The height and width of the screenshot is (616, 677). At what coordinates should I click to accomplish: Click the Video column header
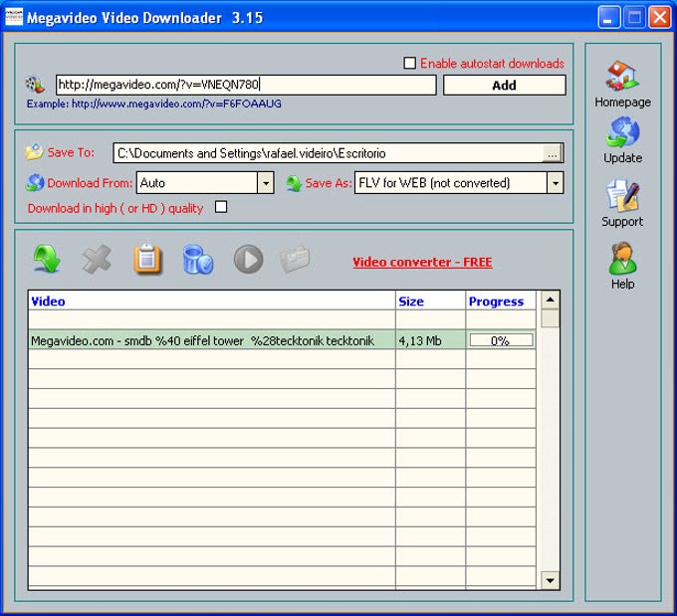click(x=211, y=301)
